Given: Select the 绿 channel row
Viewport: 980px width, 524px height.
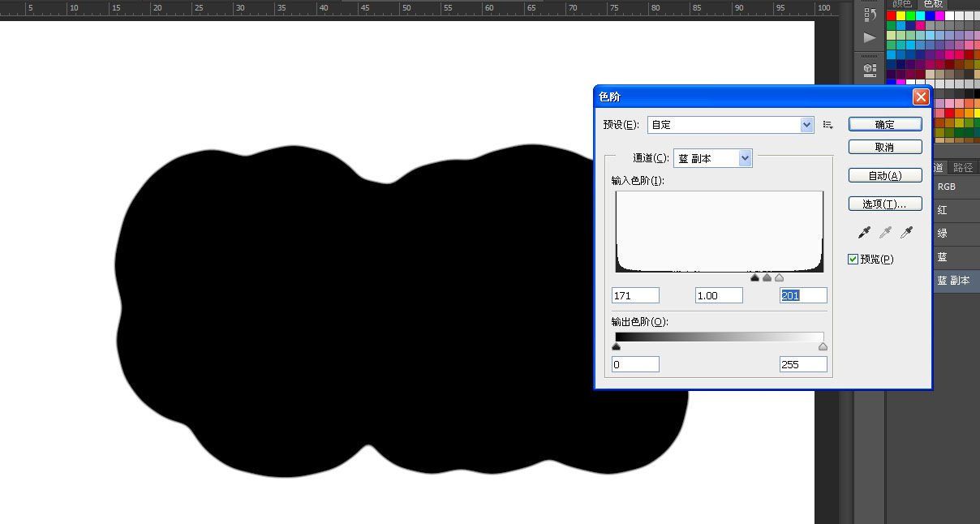Looking at the screenshot, I should click(956, 234).
